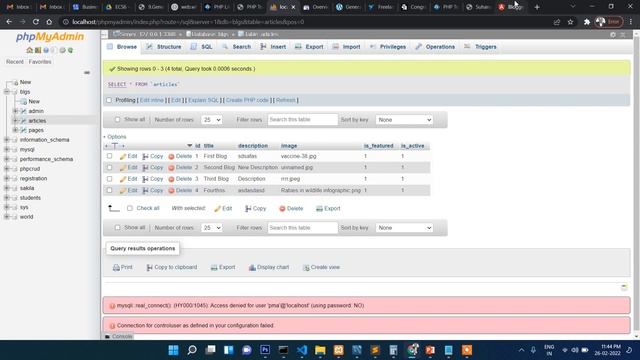Open upper Number of rows dropdown

click(x=211, y=120)
